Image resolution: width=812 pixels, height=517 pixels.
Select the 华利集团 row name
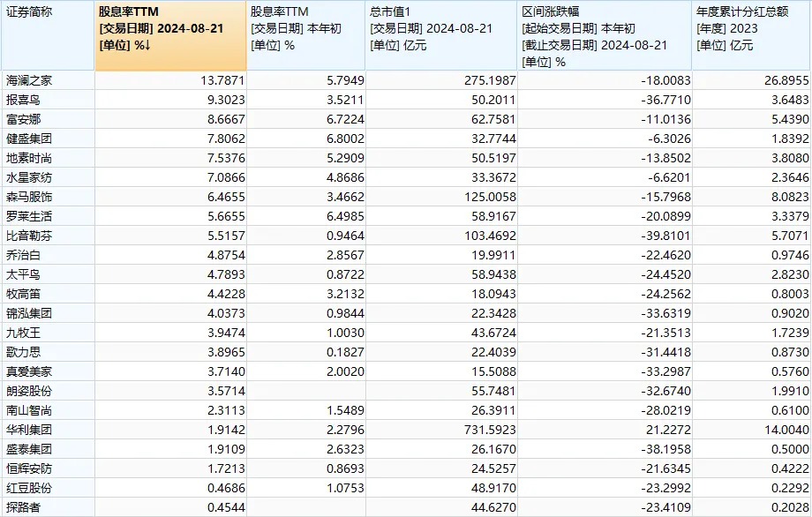[29, 430]
